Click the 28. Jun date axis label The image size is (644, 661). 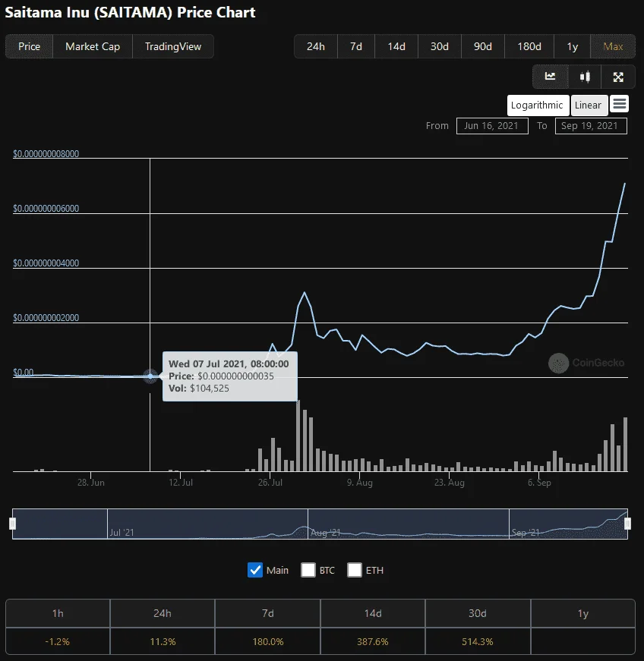[91, 482]
